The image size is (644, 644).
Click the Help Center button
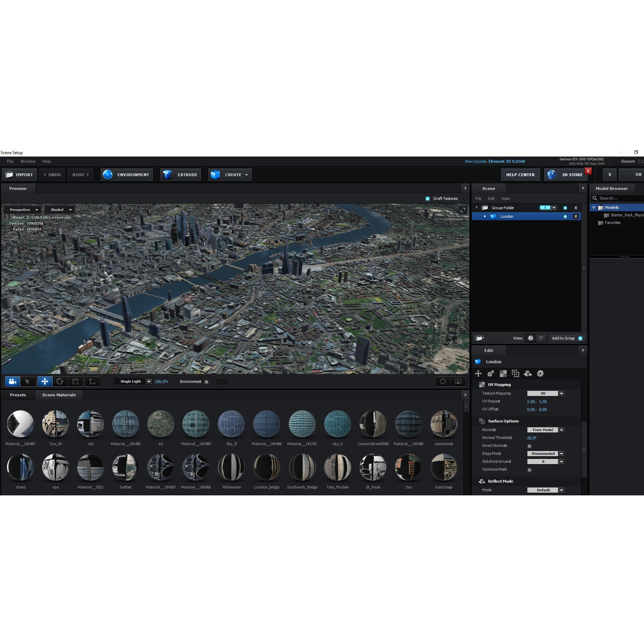pos(520,174)
